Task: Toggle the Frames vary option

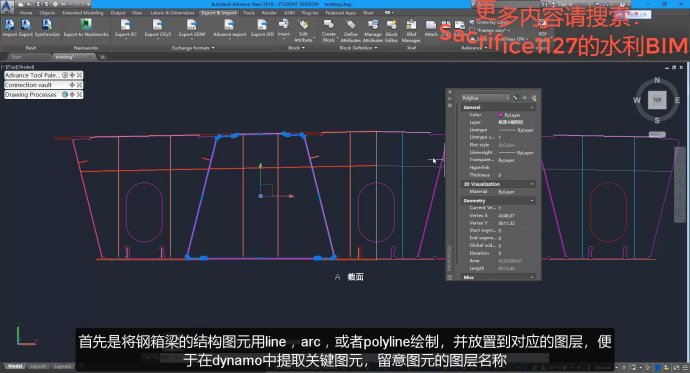Action: click(x=473, y=30)
